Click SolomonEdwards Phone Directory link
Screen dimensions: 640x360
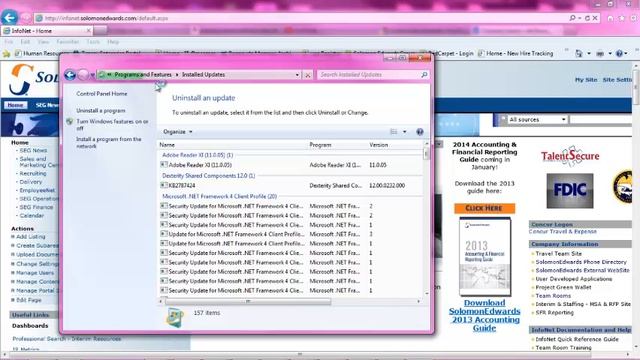tap(581, 262)
